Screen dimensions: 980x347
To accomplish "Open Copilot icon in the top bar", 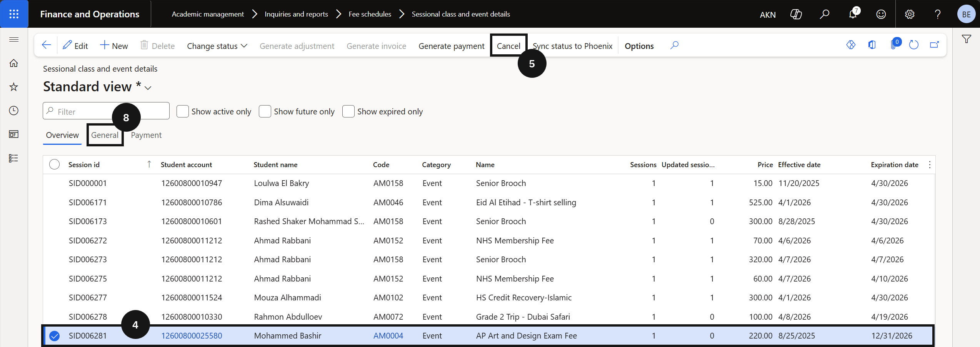I will coord(796,14).
